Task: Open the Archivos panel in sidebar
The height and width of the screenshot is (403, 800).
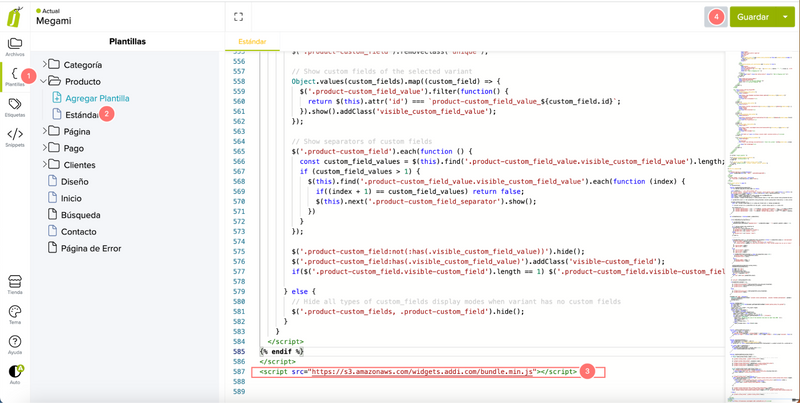Action: coord(14,46)
